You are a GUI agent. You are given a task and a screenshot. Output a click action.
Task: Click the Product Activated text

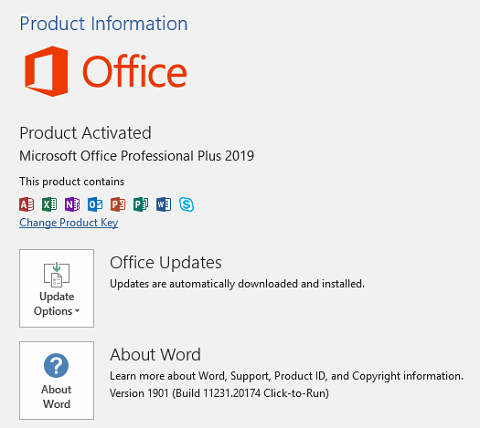[85, 133]
